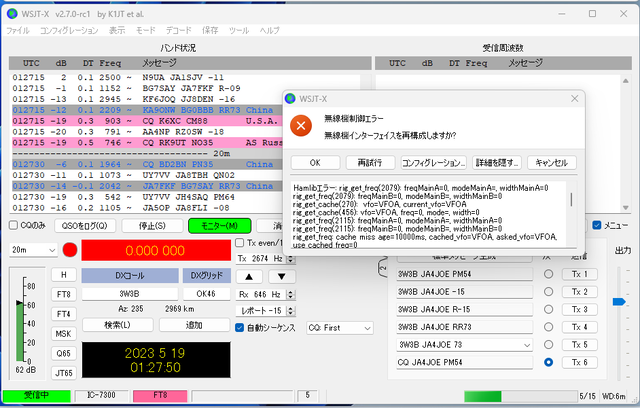
Task: Select radio button for Tx 5 message
Action: coord(548,344)
